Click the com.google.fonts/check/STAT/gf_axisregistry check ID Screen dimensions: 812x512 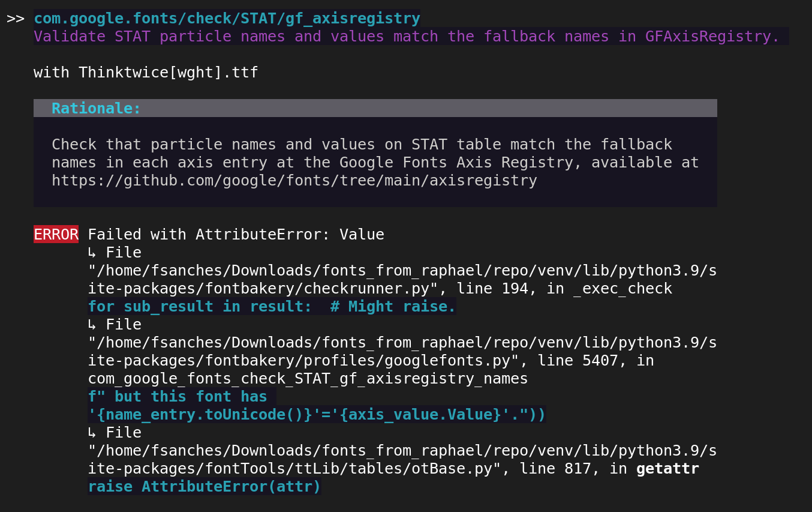click(x=226, y=18)
